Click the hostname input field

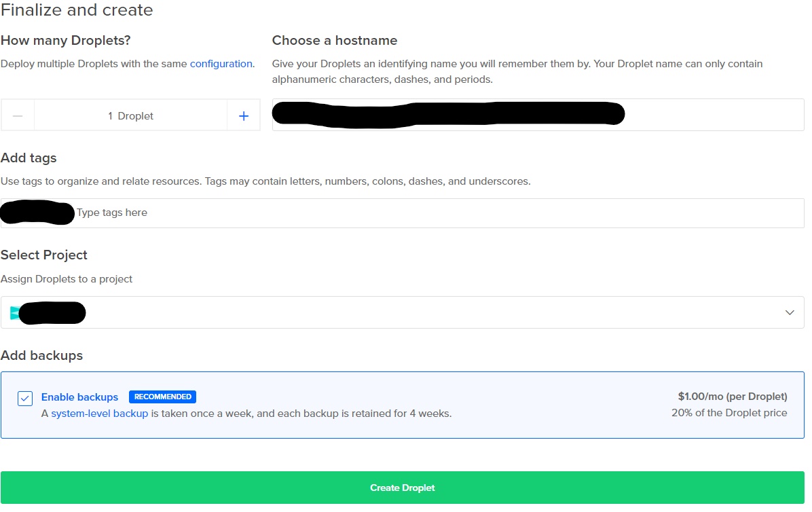[538, 115]
